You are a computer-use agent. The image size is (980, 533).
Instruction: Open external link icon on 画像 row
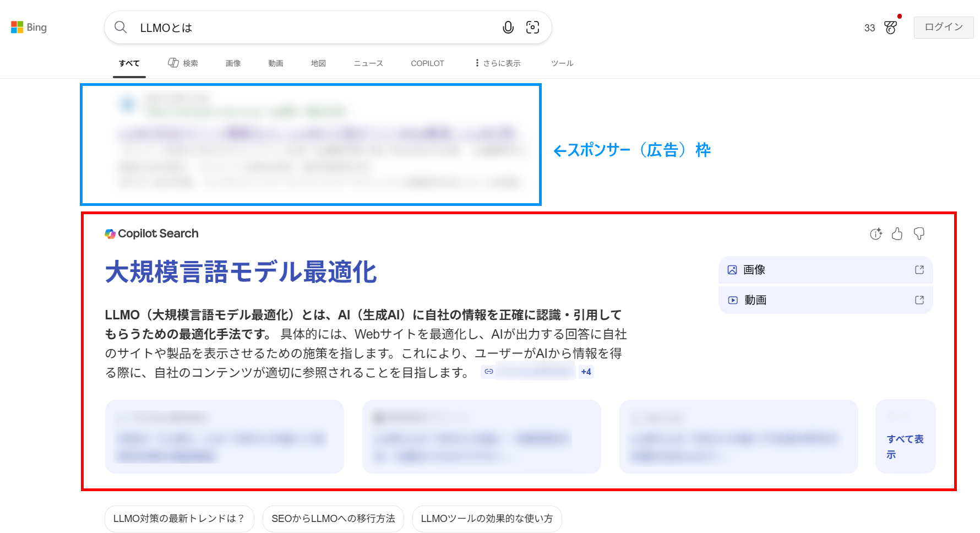[x=919, y=270]
